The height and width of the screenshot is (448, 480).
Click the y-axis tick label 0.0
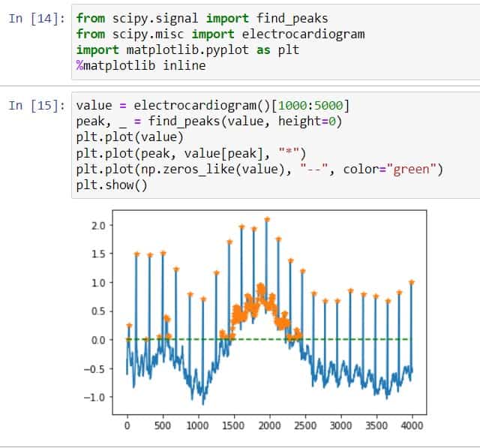(98, 340)
